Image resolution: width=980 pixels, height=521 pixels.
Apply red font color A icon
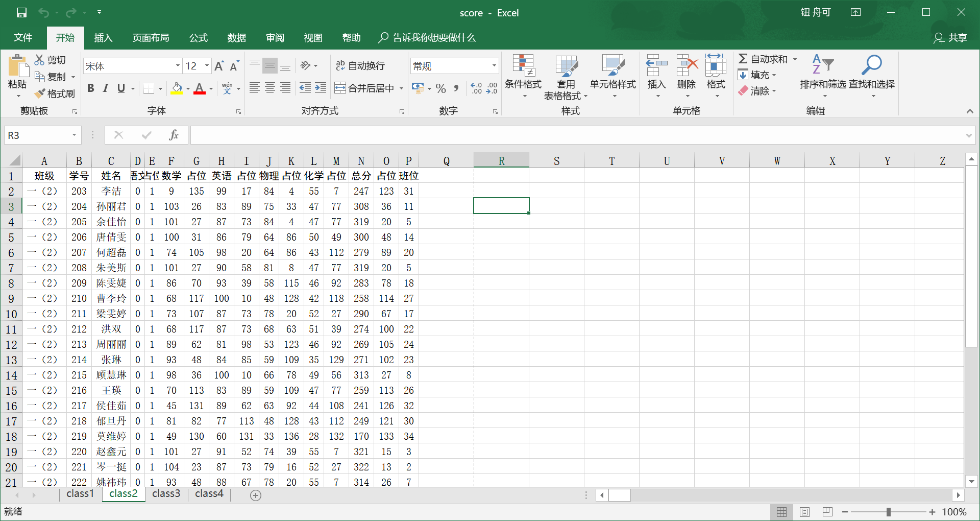click(x=200, y=88)
